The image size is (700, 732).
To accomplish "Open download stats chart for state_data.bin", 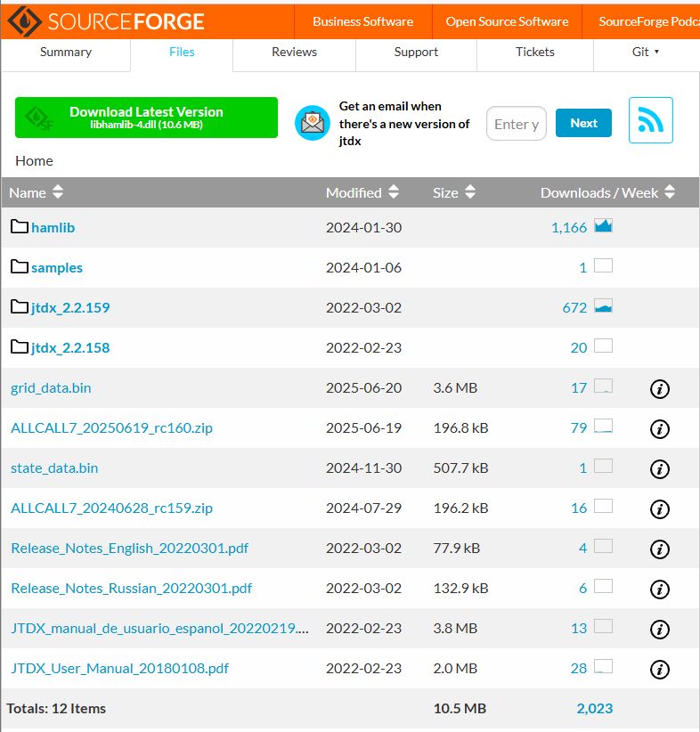I will point(603,467).
